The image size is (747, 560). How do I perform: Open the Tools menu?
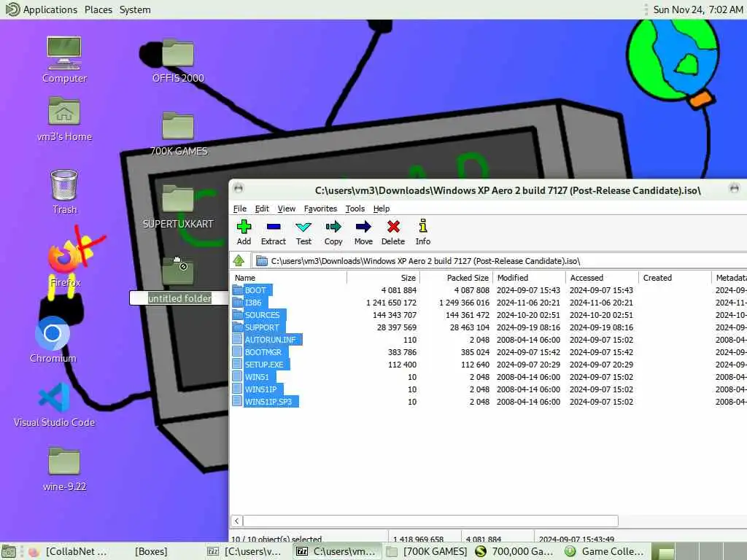(x=355, y=209)
